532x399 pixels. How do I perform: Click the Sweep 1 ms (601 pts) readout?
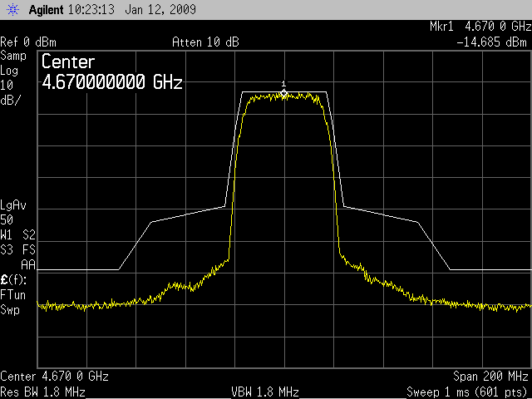click(467, 392)
